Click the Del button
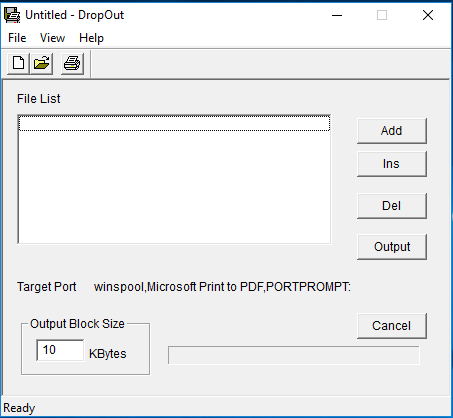Viewport: 453px width, 418px height. point(392,206)
